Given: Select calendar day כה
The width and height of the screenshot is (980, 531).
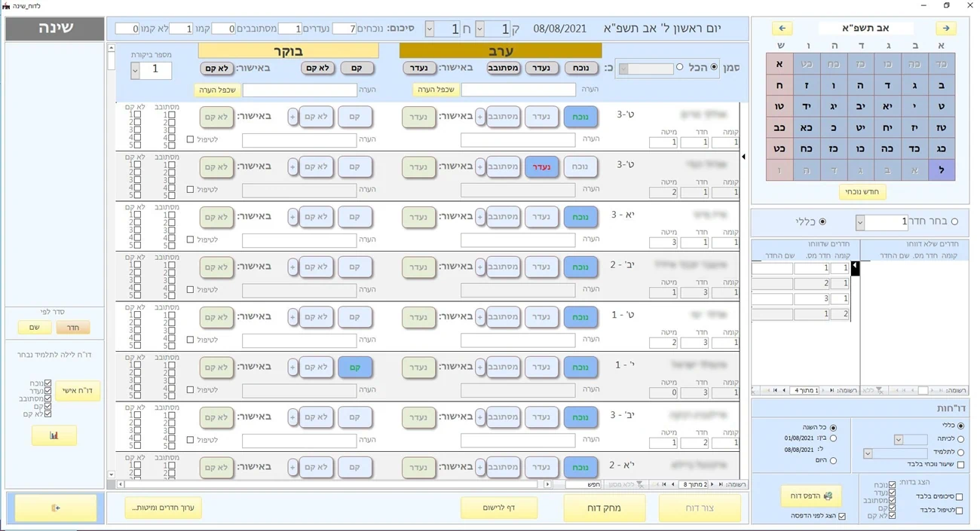Looking at the screenshot, I should point(887,149).
